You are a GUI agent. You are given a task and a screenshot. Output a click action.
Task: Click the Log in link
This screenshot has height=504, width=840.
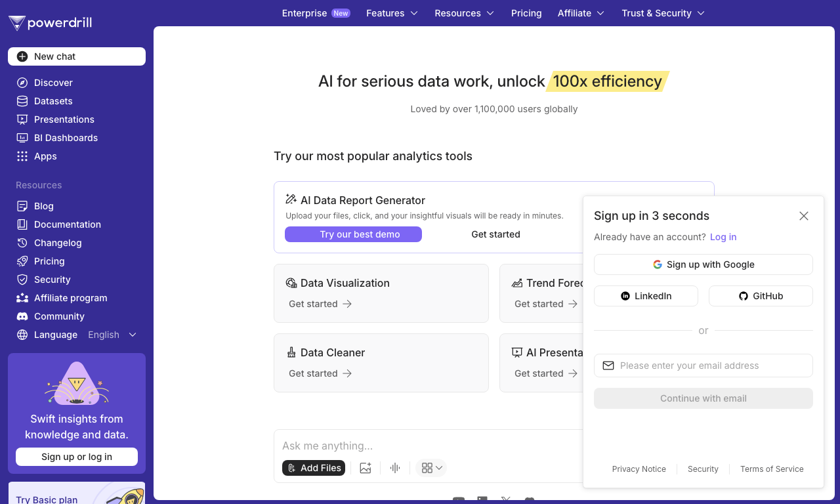[x=723, y=237]
